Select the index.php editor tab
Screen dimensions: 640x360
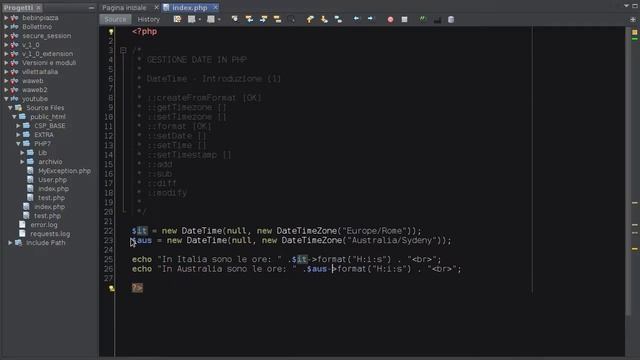[x=189, y=8]
